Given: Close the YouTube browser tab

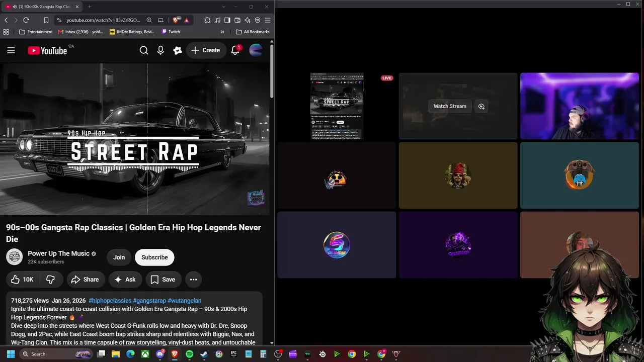Looking at the screenshot, I should coord(76,7).
